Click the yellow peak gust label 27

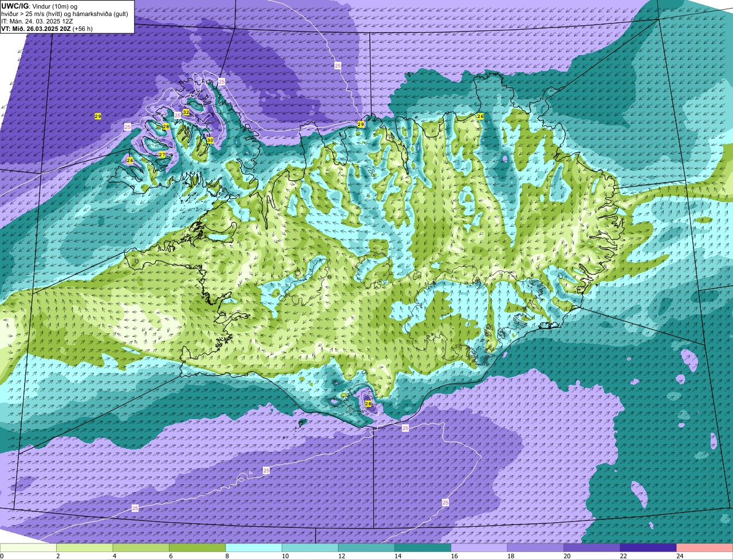tap(162, 155)
